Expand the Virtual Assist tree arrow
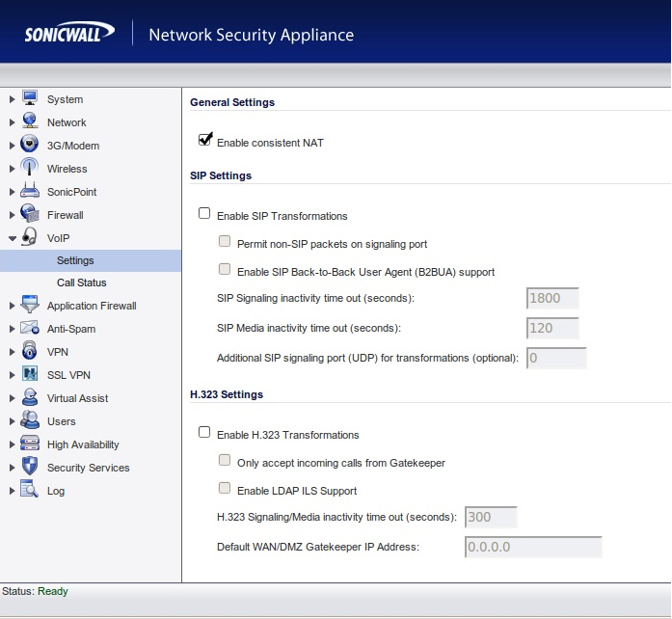This screenshot has width=672, height=619. coord(12,398)
